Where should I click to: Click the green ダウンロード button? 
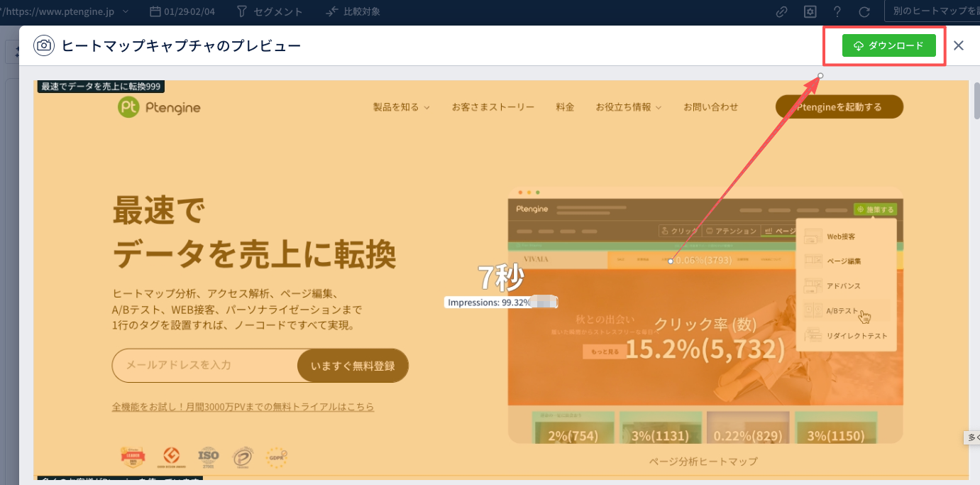click(x=888, y=45)
